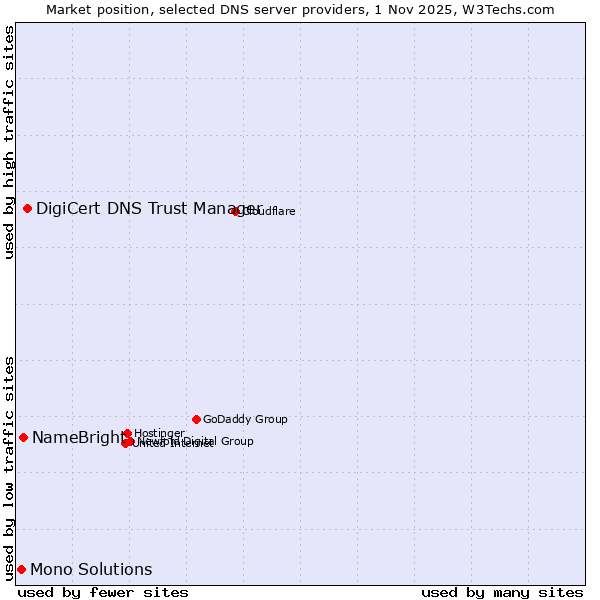Image resolution: width=600 pixels, height=600 pixels.
Task: Click 'used by high traffic sites' axis label
Action: tap(9, 142)
